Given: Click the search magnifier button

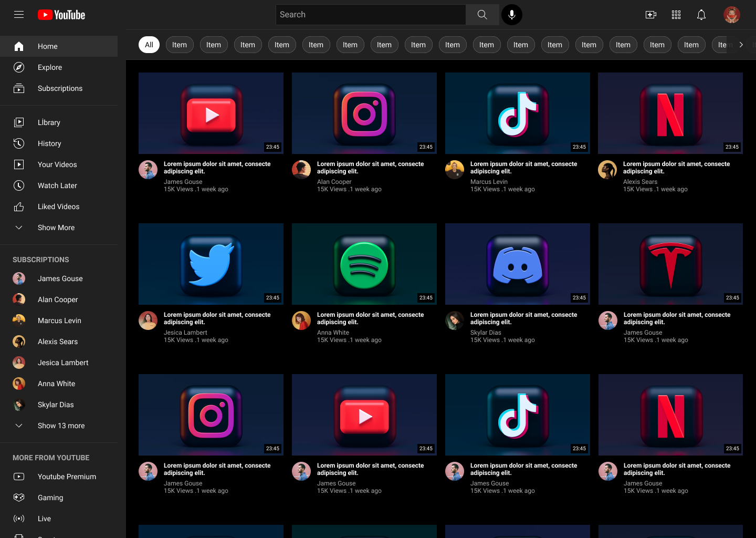Looking at the screenshot, I should (x=482, y=15).
